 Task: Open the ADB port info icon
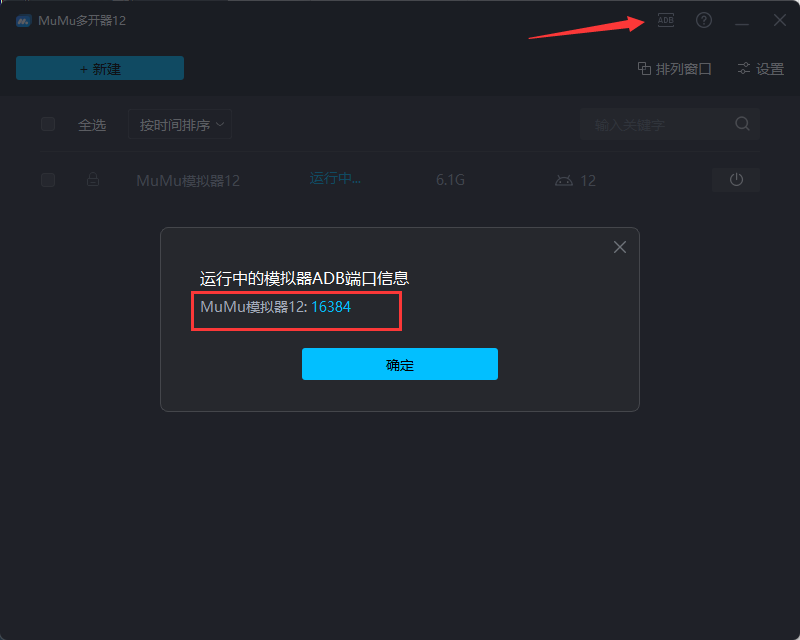(x=665, y=20)
